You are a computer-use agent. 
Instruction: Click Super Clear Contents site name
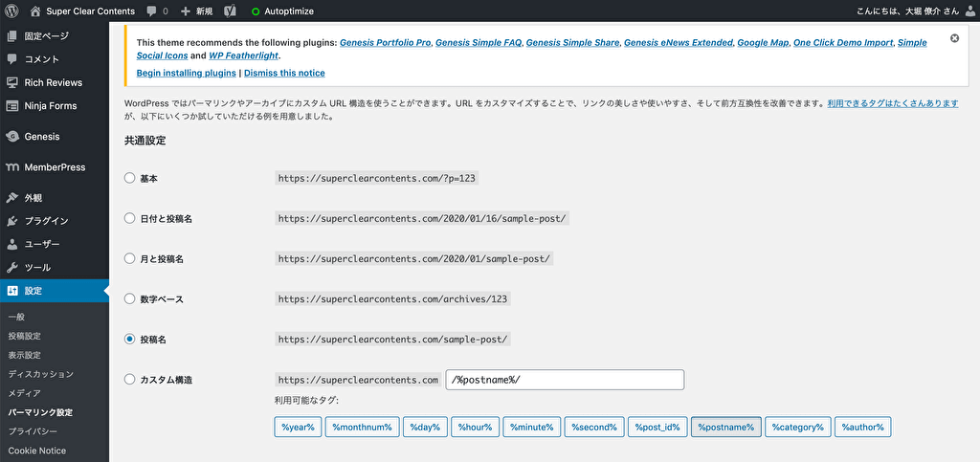(91, 11)
